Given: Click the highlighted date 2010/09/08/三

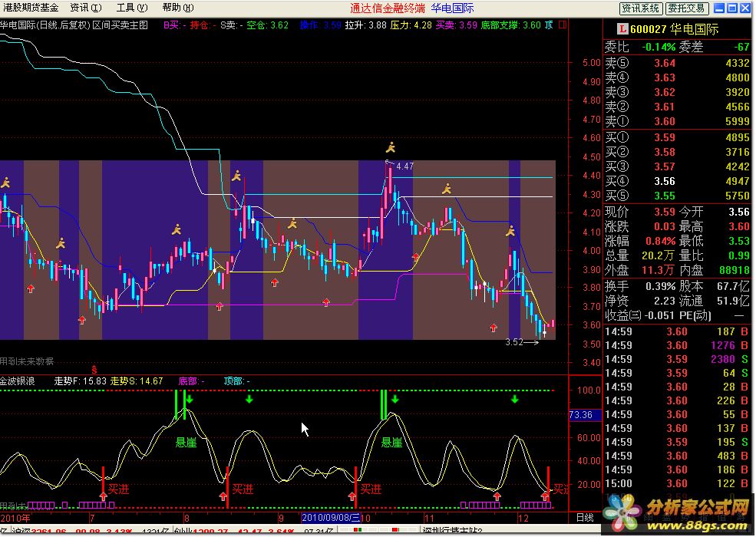Looking at the screenshot, I should (x=331, y=518).
